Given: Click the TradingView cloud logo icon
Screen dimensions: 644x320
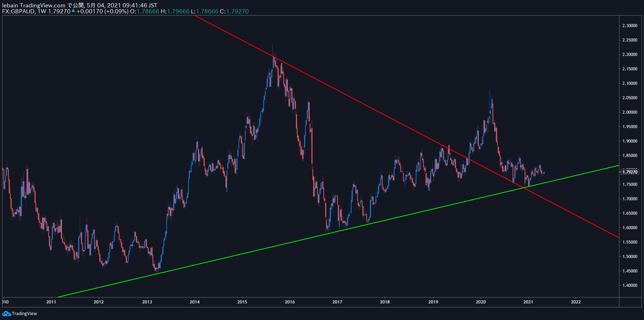Looking at the screenshot, I should pos(6,313).
